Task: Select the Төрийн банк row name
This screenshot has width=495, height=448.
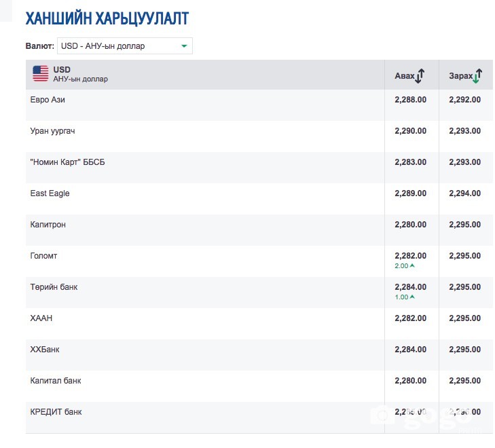Action: coord(54,287)
